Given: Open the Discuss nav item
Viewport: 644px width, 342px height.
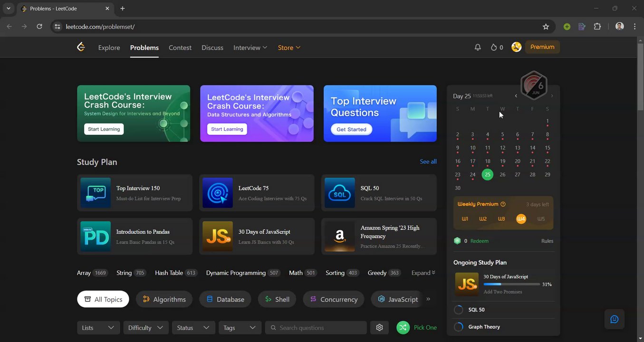Looking at the screenshot, I should tap(212, 47).
